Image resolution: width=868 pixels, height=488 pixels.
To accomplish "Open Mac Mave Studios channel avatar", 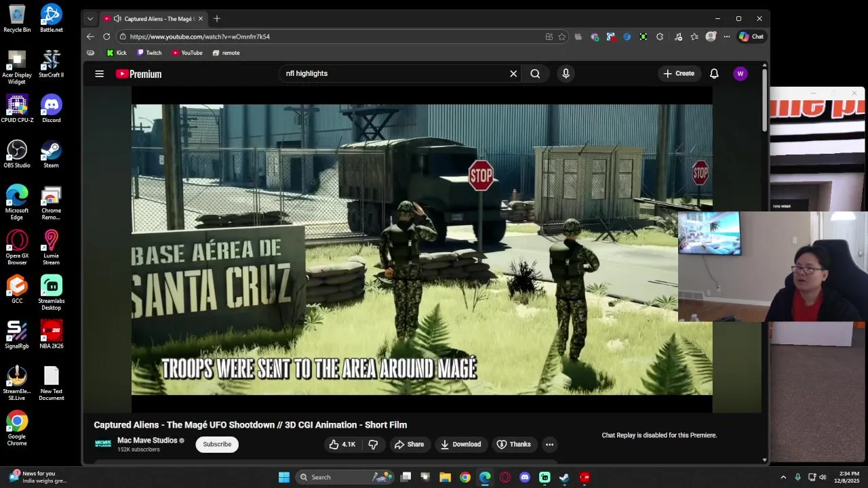I will [x=103, y=444].
